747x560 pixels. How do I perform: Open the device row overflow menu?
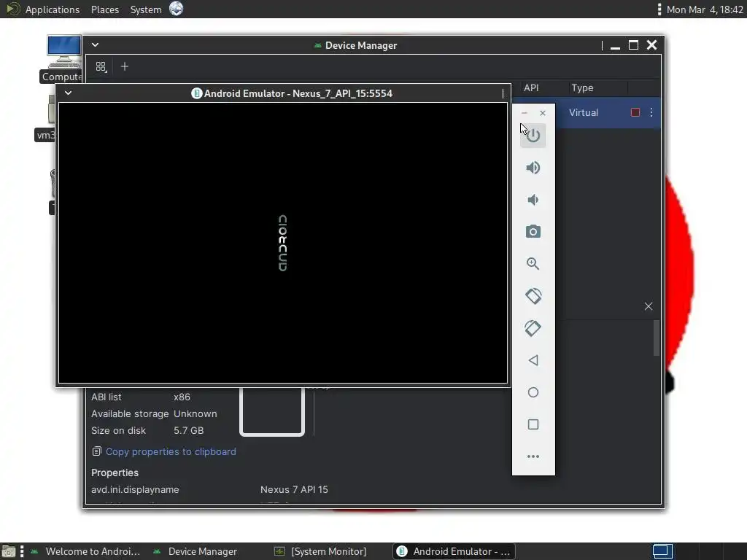(651, 112)
